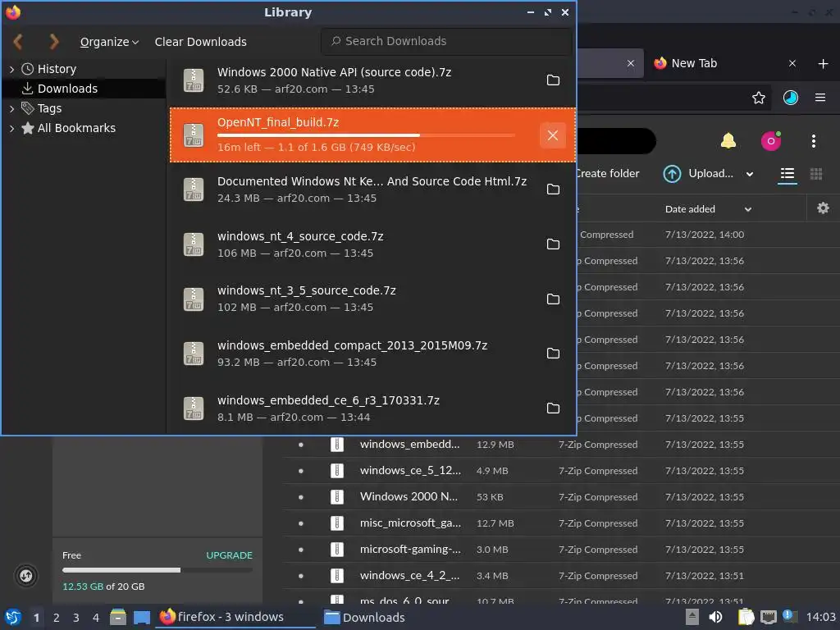
Task: Click the Upload... button
Action: pos(699,174)
